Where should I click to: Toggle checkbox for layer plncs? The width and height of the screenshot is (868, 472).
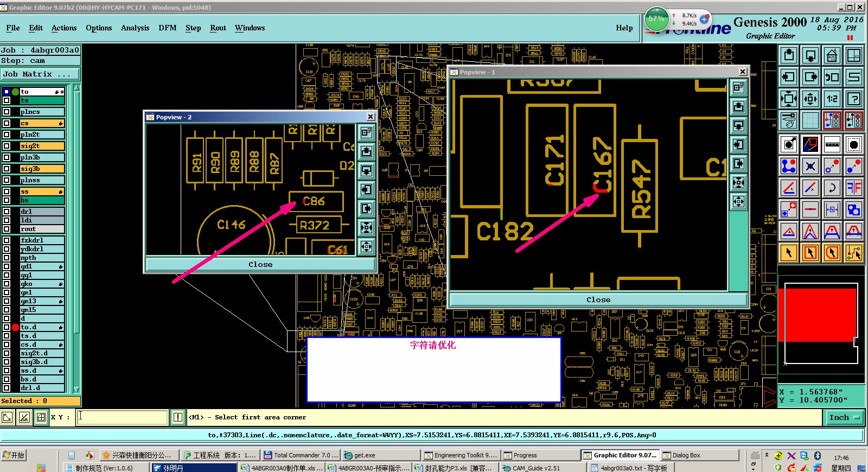click(x=7, y=112)
